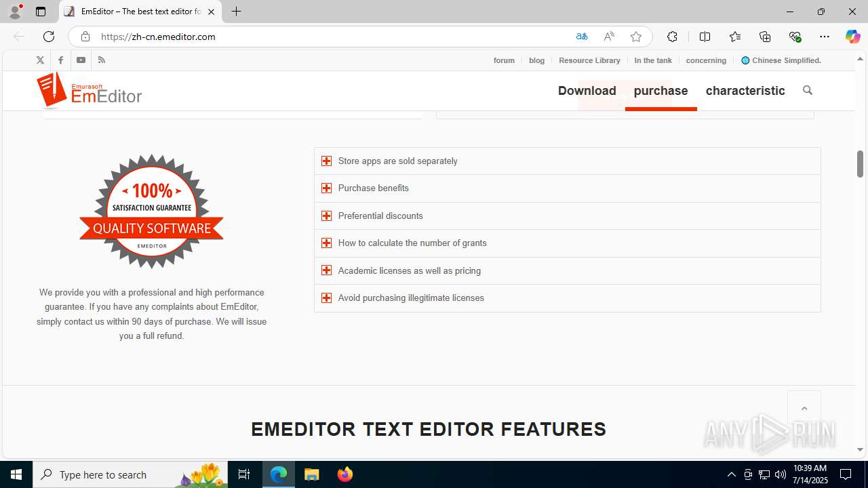Add page to favorites star icon

tap(636, 37)
